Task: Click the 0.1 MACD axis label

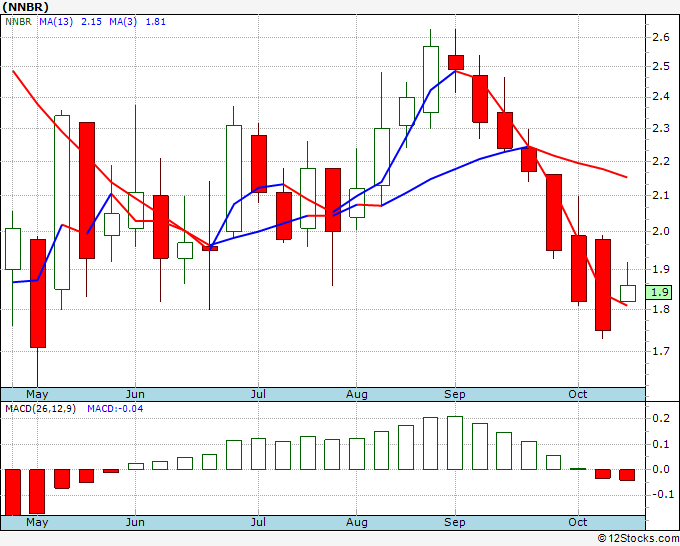Action: [x=661, y=444]
